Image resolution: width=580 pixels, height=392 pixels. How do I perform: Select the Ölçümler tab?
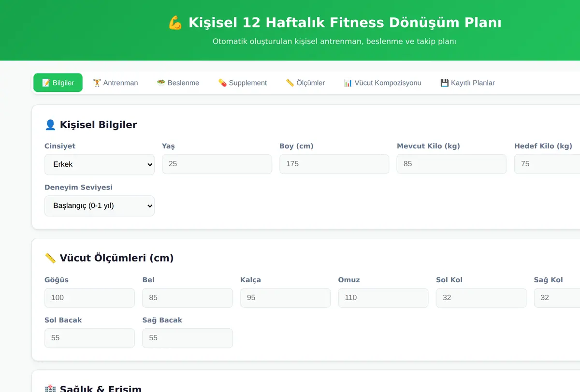coord(305,83)
